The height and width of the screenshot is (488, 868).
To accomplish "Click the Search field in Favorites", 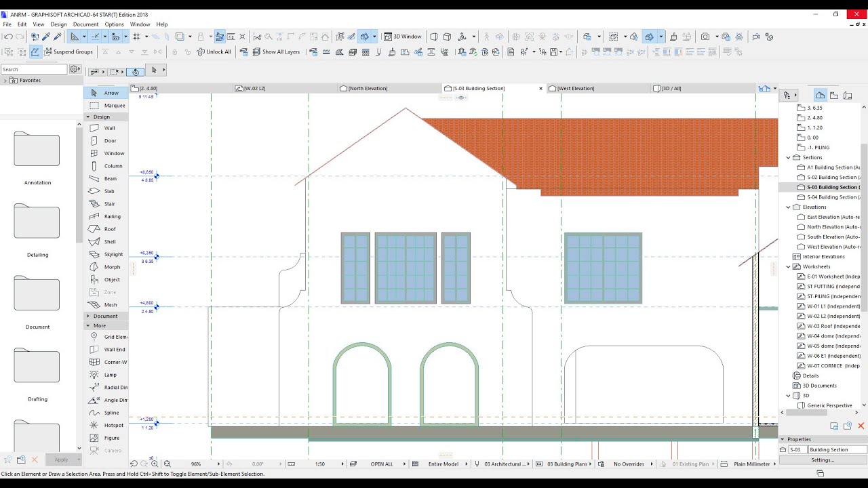I will [x=34, y=69].
